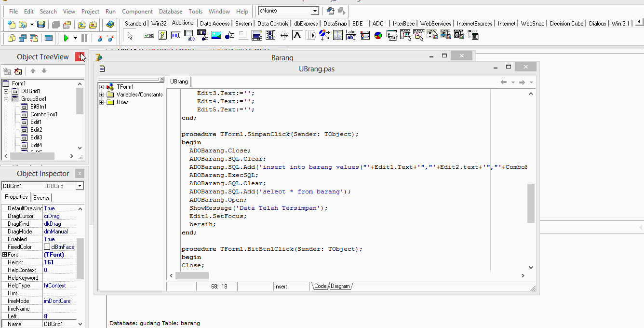Select Edit3 in the Object TreeView

point(36,137)
